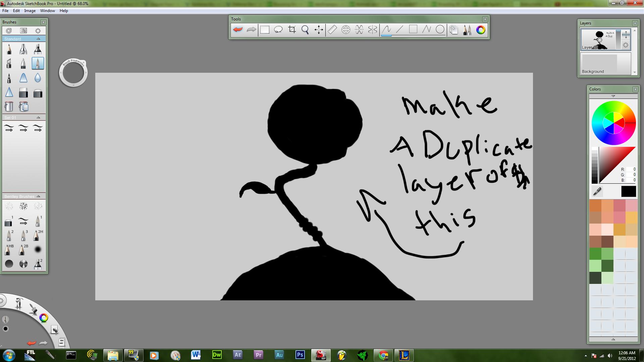Image resolution: width=644 pixels, height=362 pixels.
Task: Select the Zoom magnifier tool
Action: pos(305,30)
